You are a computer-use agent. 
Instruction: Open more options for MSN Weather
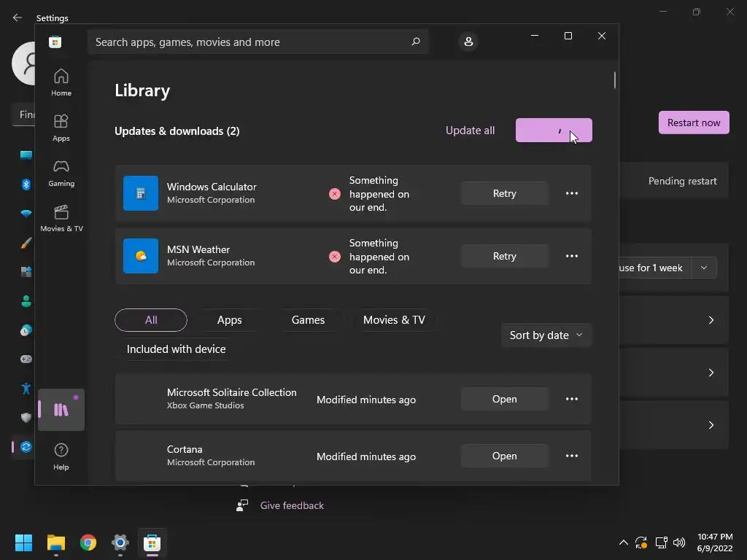572,256
